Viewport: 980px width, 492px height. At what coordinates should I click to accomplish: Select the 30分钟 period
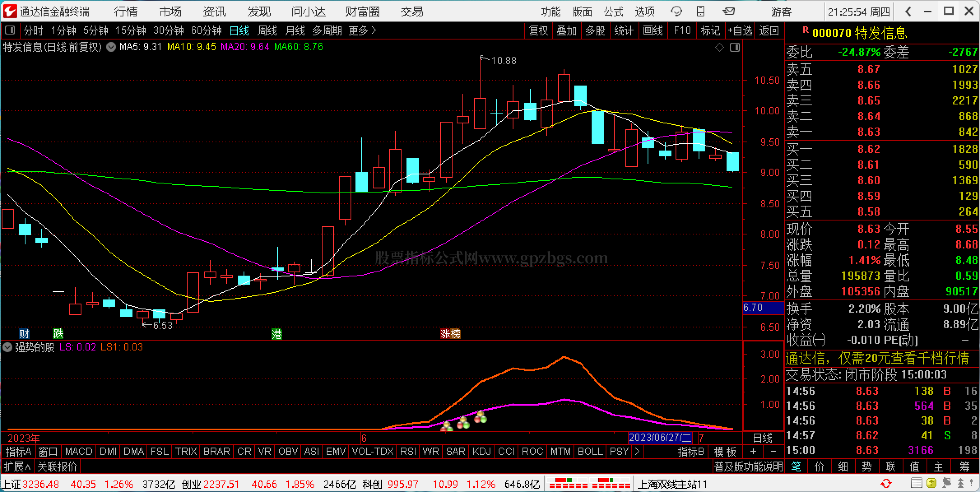(169, 31)
